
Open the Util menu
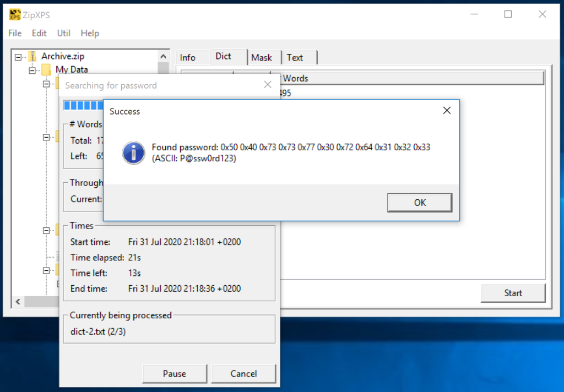pos(63,33)
